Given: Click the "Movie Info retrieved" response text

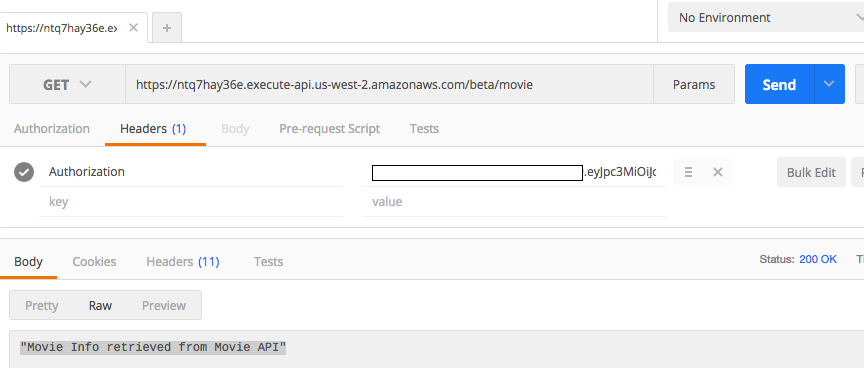Looking at the screenshot, I should click(x=153, y=347).
